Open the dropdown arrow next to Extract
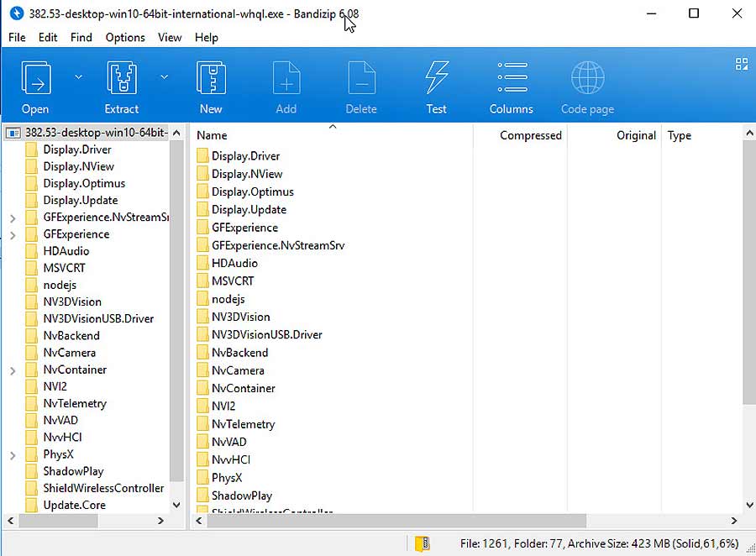Viewport: 756px width, 556px height. (165, 77)
